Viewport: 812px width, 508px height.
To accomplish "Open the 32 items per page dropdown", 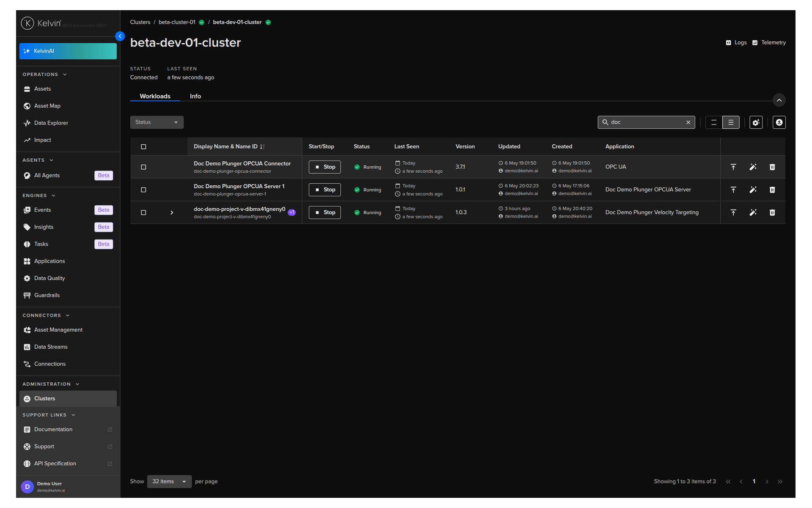I will (169, 482).
